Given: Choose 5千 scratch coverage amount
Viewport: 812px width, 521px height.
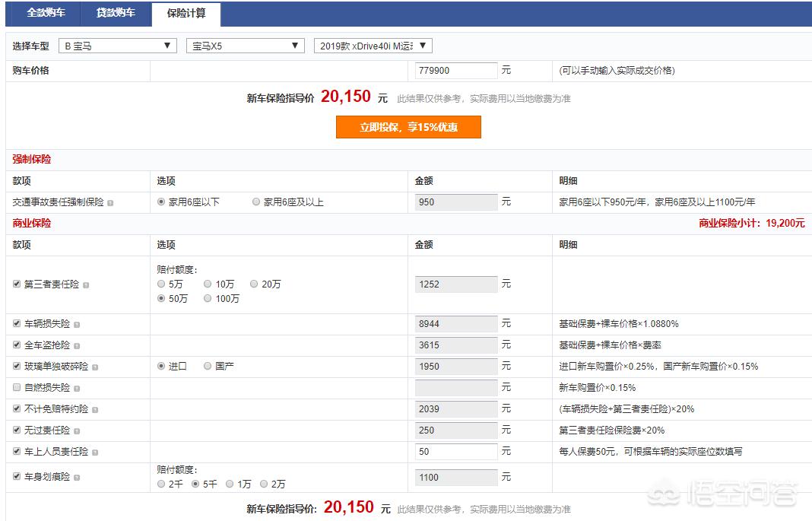Looking at the screenshot, I should [195, 484].
